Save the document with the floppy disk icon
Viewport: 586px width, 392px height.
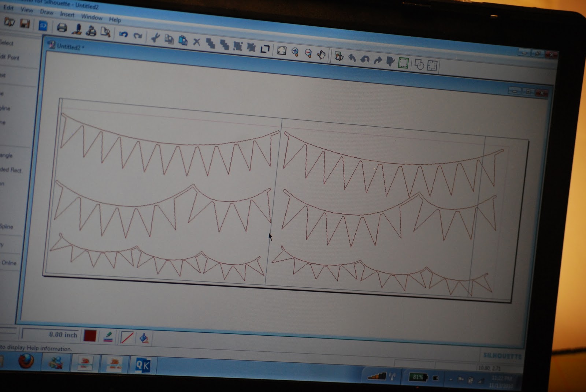[x=25, y=24]
